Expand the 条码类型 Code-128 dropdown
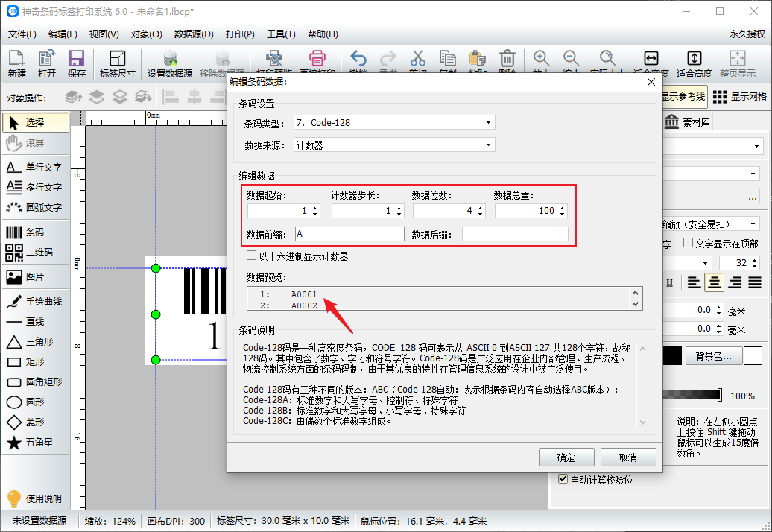This screenshot has height=532, width=772. coord(488,122)
